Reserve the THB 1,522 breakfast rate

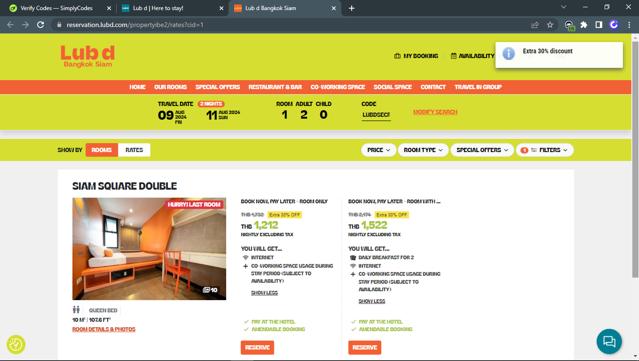pyautogui.click(x=365, y=348)
